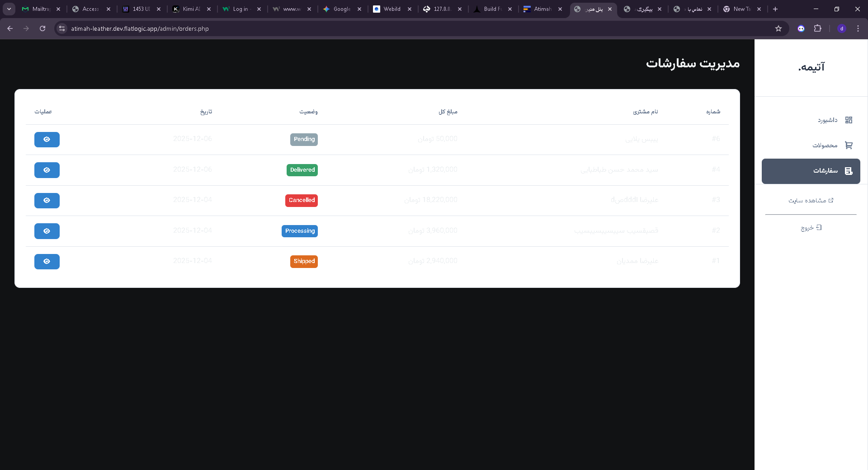The image size is (868, 470).
Task: View the Shipped order #1 details
Action: pos(47,262)
